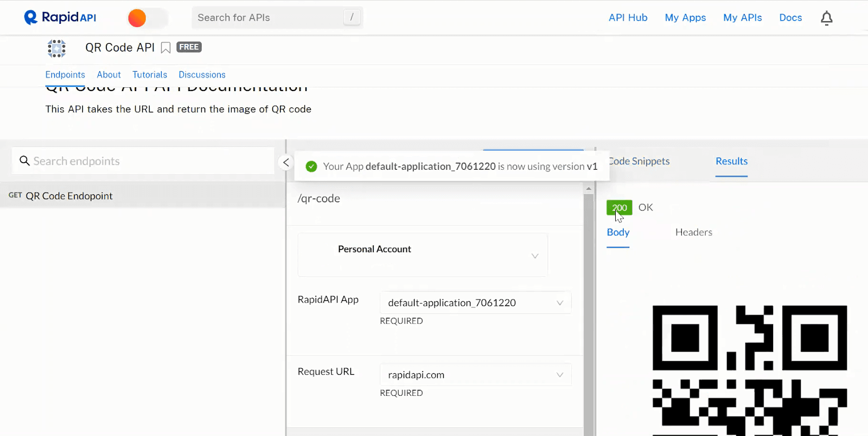Click the Request URL label
Image resolution: width=868 pixels, height=436 pixels.
point(325,371)
